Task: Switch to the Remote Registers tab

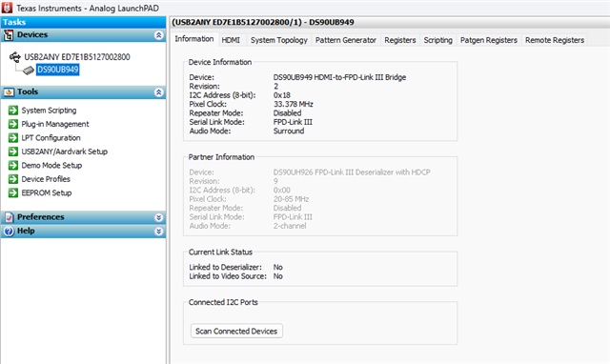Action: 555,40
